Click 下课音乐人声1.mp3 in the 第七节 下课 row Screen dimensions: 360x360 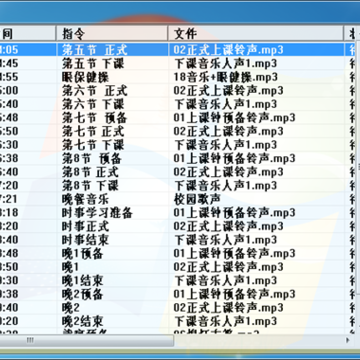pos(226,145)
